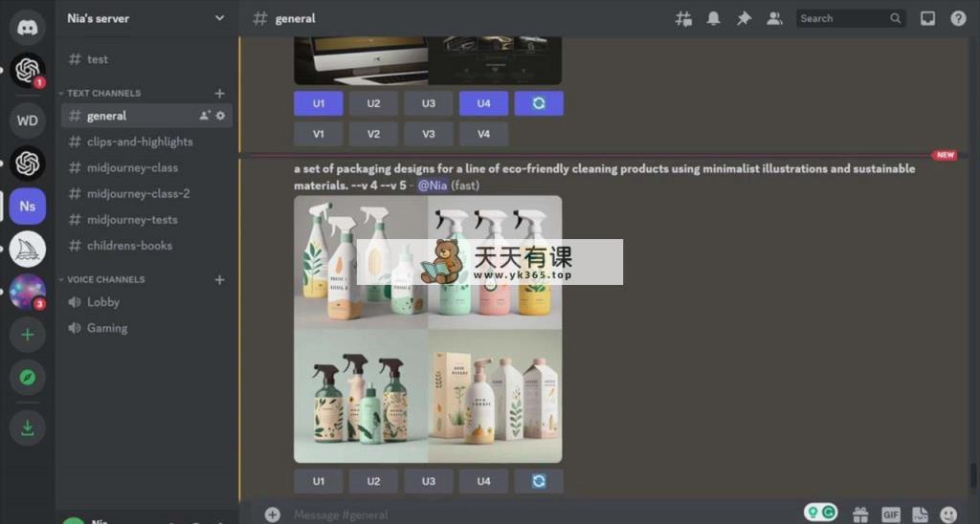The height and width of the screenshot is (524, 980).
Task: Open childrens-books channel
Action: pos(146,246)
